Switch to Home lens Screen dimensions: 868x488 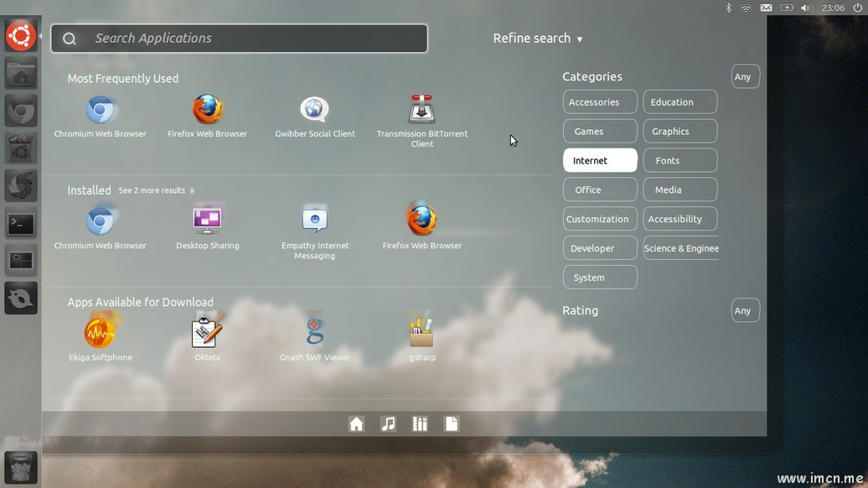(x=357, y=423)
